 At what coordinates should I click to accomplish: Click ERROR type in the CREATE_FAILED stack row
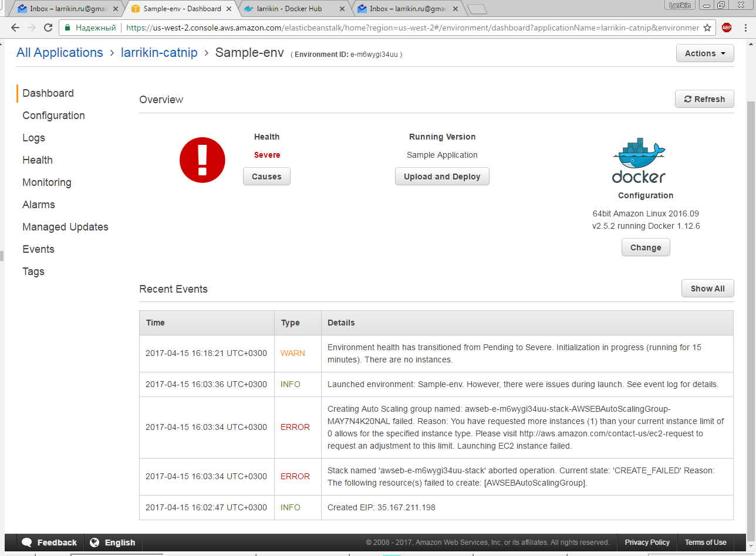295,476
